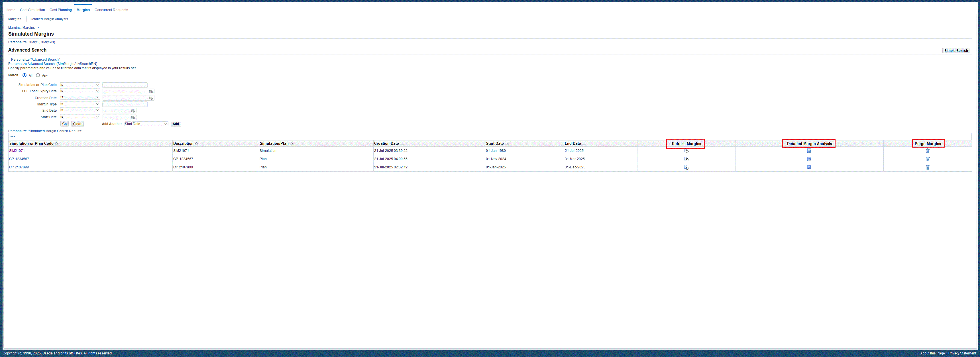Click the Simple Search button

[x=956, y=50]
